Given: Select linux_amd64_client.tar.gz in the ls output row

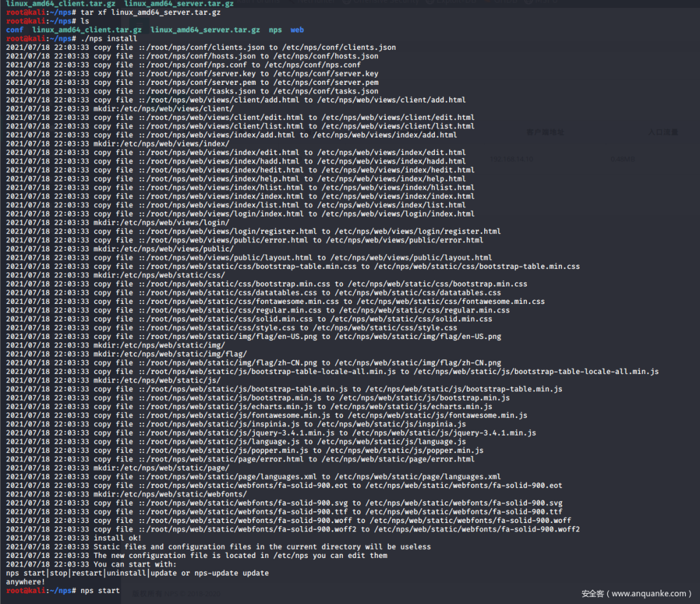Looking at the screenshot, I should tap(87, 30).
